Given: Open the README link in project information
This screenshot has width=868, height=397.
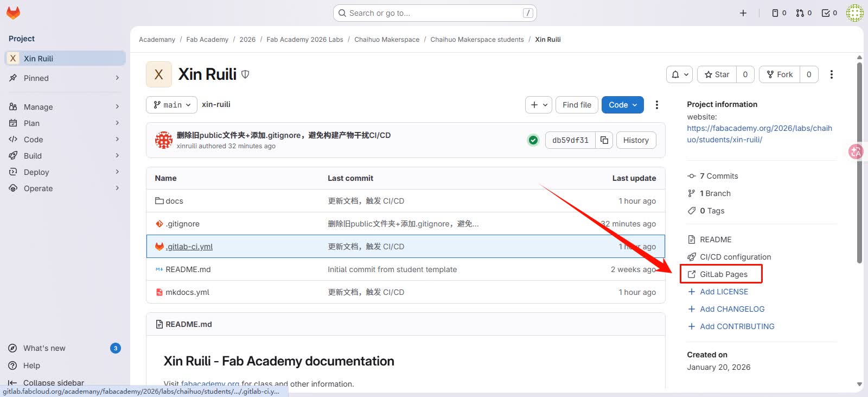Looking at the screenshot, I should pos(716,240).
